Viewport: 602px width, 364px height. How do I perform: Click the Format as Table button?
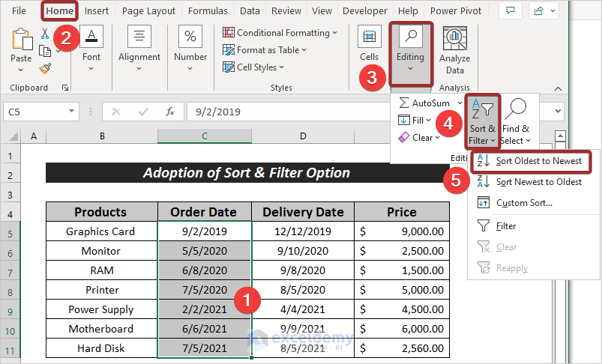(265, 50)
